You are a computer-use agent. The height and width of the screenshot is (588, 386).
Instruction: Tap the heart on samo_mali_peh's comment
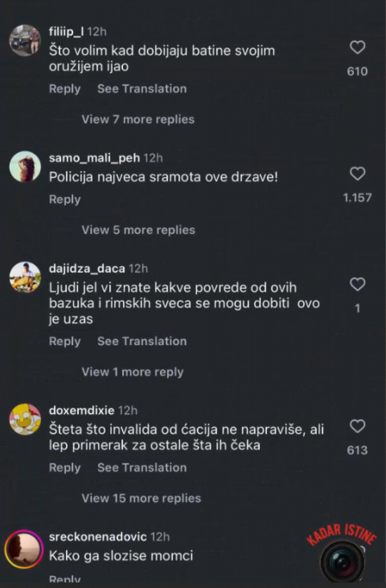(357, 174)
